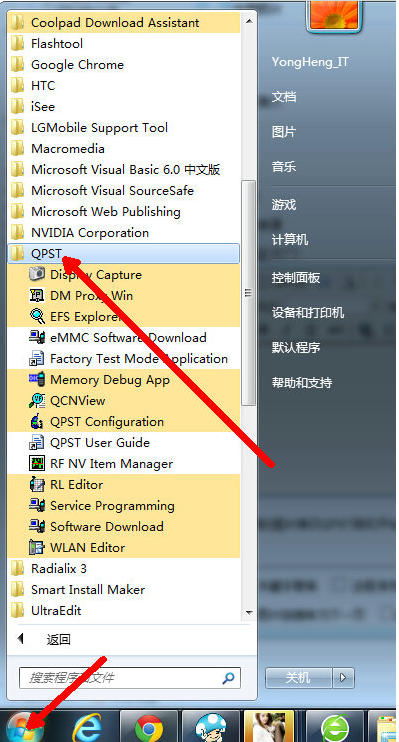Screen dimensions: 399x742
Task: Click the 关机 shutdown button
Action: tap(299, 678)
